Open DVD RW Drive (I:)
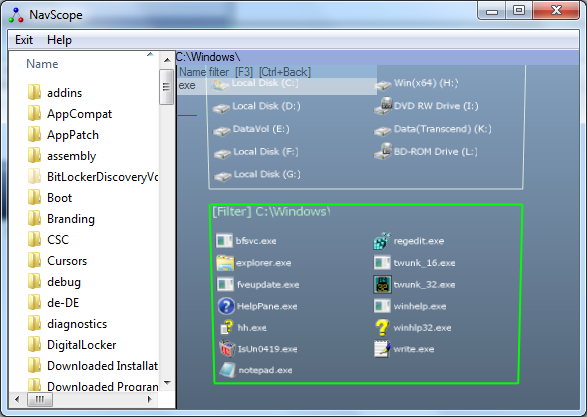This screenshot has height=417, width=587. (x=426, y=106)
